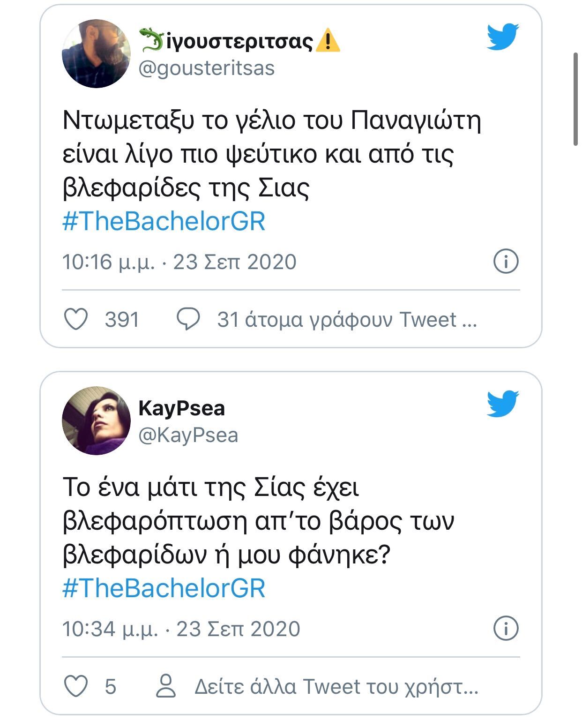Click the Twitter bird logo on KayPsea tweet
Viewport: 582px width, 728px height.
click(503, 404)
